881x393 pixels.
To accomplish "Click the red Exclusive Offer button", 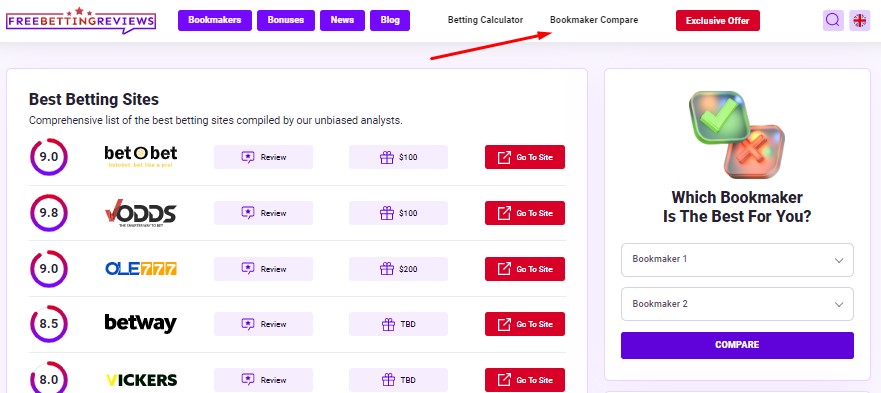I will (717, 21).
